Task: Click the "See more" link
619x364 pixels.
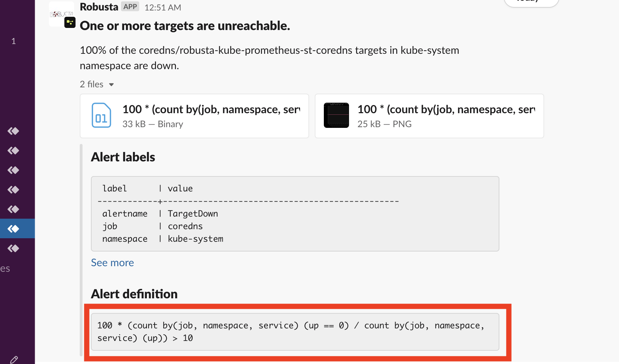Action: pos(112,263)
